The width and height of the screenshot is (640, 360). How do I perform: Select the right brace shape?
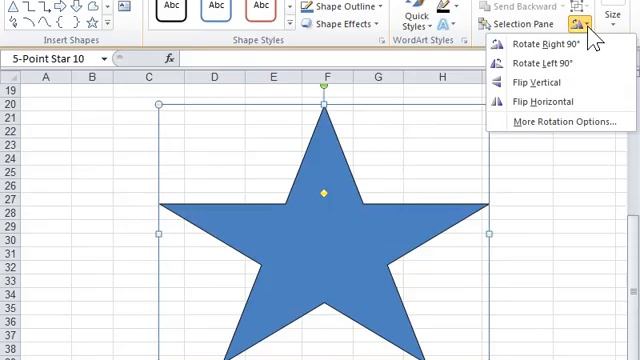(x=76, y=22)
